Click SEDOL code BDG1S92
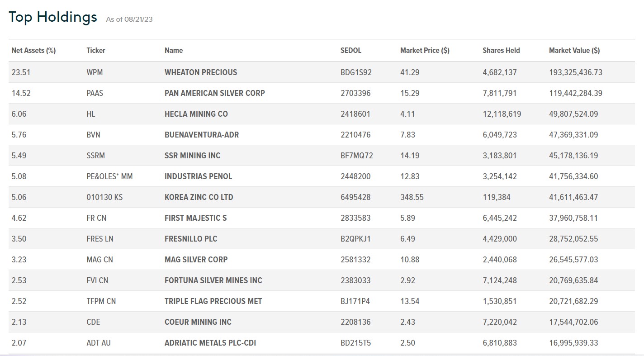644x356 pixels. (356, 72)
